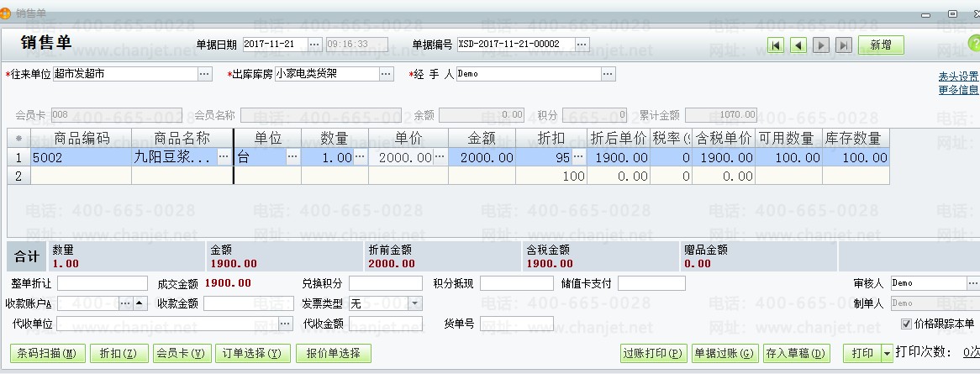Click the 整单折让 input field
Viewport: 980px width, 374px height.
102,283
